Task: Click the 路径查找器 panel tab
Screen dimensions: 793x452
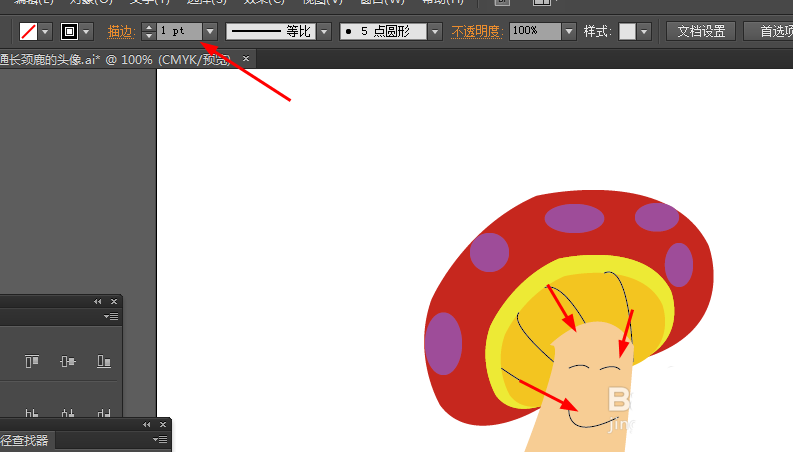Action: tap(24, 440)
